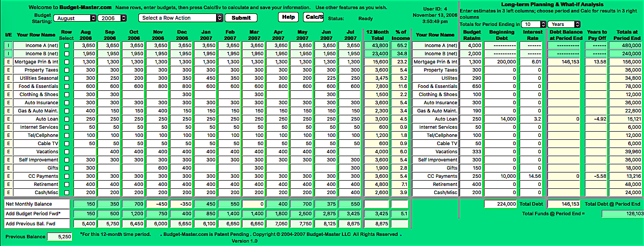Check the Property Taxes row select box

67,70
